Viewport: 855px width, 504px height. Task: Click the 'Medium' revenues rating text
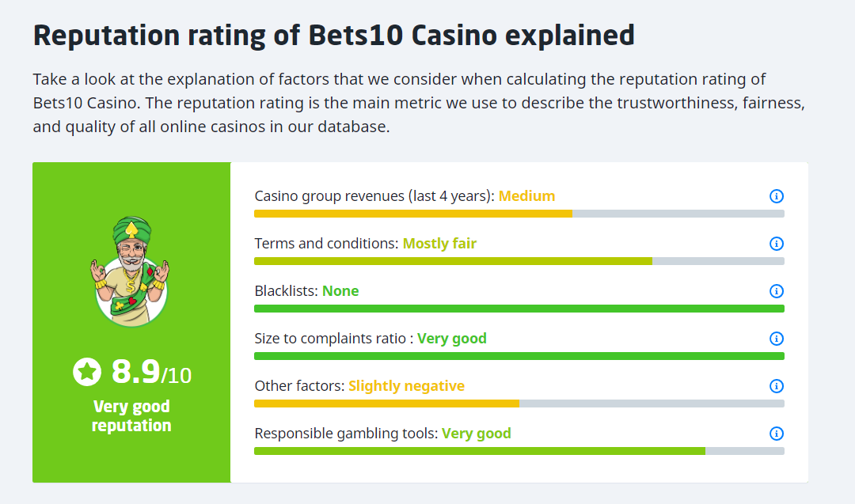pyautogui.click(x=526, y=196)
